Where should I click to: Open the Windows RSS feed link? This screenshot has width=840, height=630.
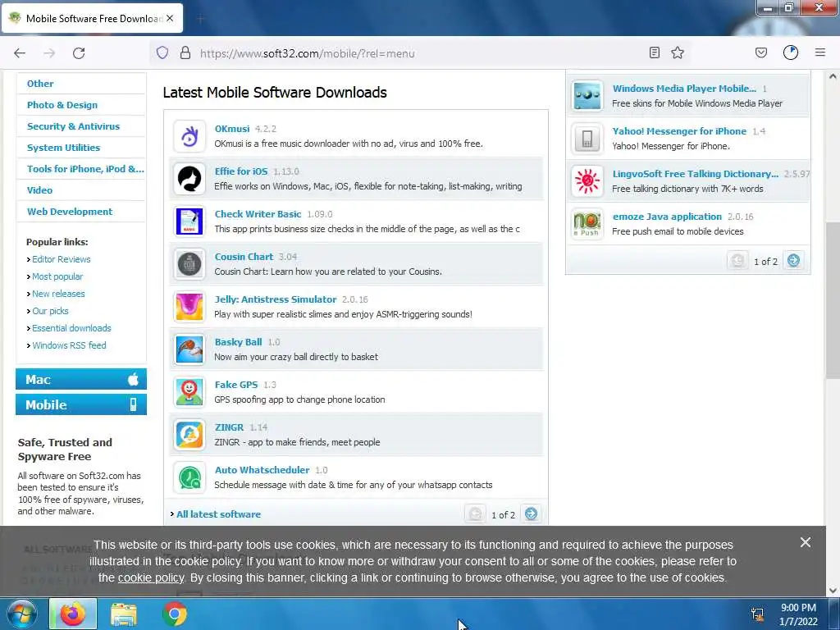[x=69, y=345]
